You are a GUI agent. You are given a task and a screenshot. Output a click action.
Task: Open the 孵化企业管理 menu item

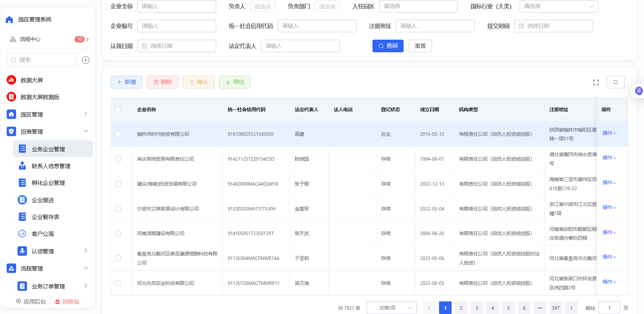point(53,183)
